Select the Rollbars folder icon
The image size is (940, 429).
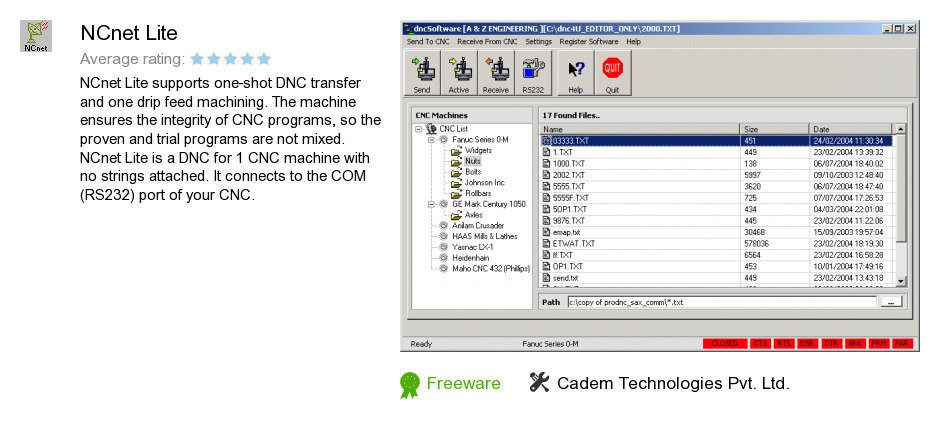coord(456,194)
